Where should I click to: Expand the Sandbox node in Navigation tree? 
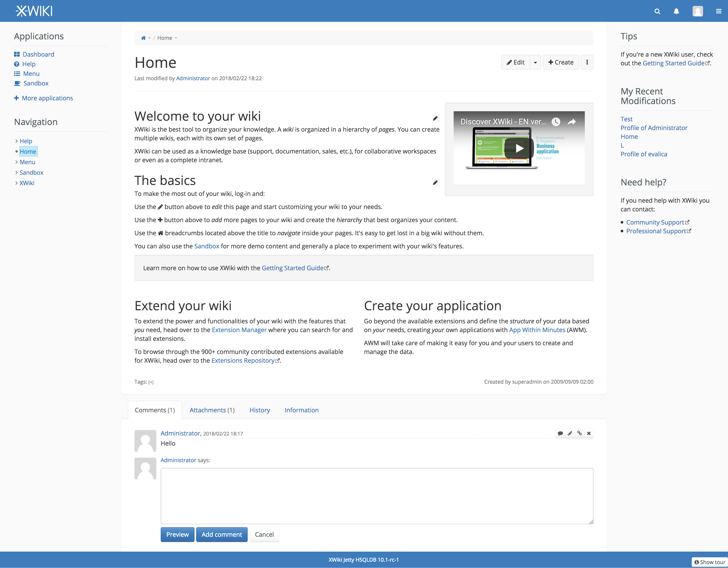pos(16,172)
